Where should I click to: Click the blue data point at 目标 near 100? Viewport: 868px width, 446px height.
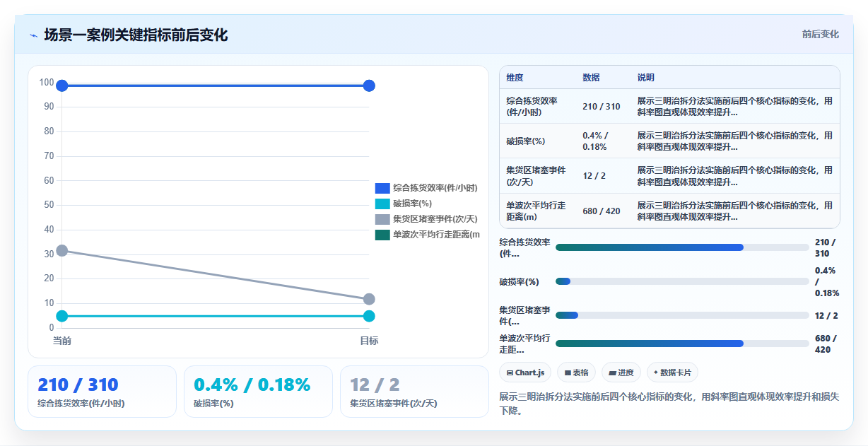[369, 86]
